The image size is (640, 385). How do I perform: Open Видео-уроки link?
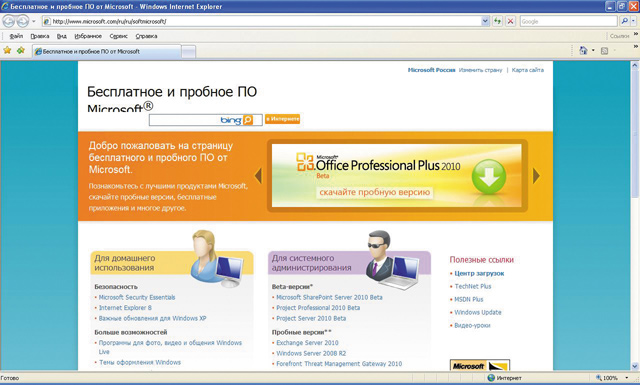[x=472, y=325]
